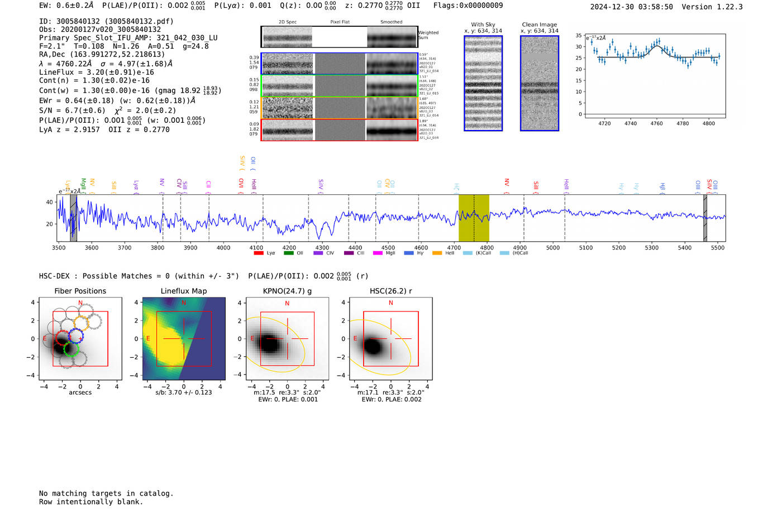Click the Obs: 20200127v020_3005840132 line

coord(100,30)
